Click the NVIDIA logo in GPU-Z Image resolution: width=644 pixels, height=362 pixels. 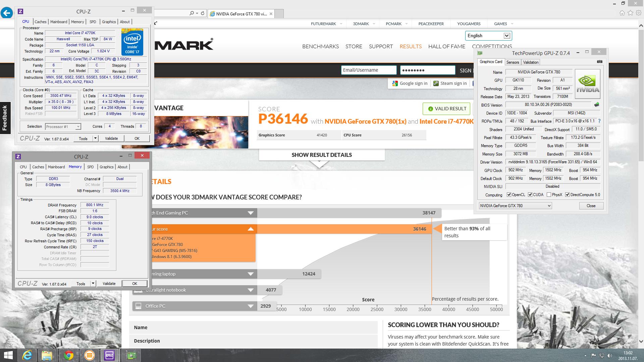(588, 84)
